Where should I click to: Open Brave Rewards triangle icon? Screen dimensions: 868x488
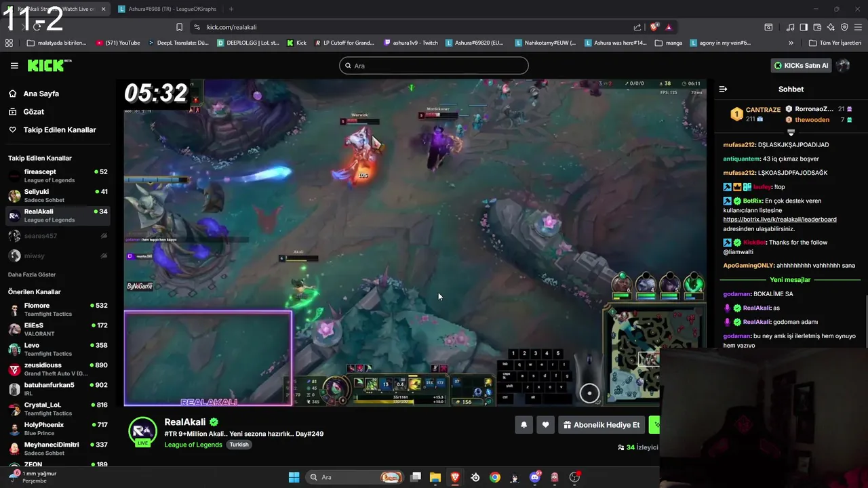pos(669,27)
